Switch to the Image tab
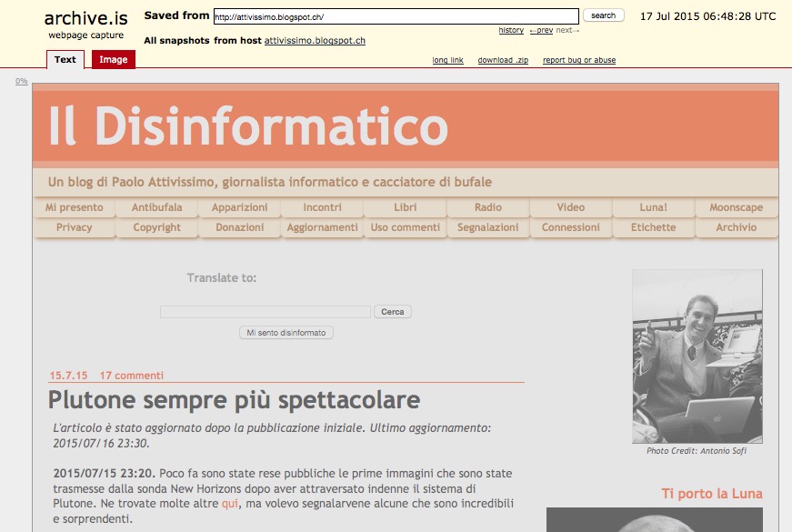 [x=113, y=59]
